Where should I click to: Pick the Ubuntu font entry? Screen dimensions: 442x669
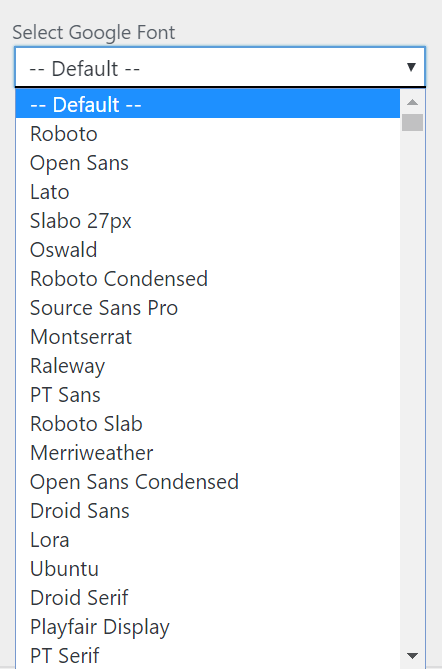pos(208,569)
